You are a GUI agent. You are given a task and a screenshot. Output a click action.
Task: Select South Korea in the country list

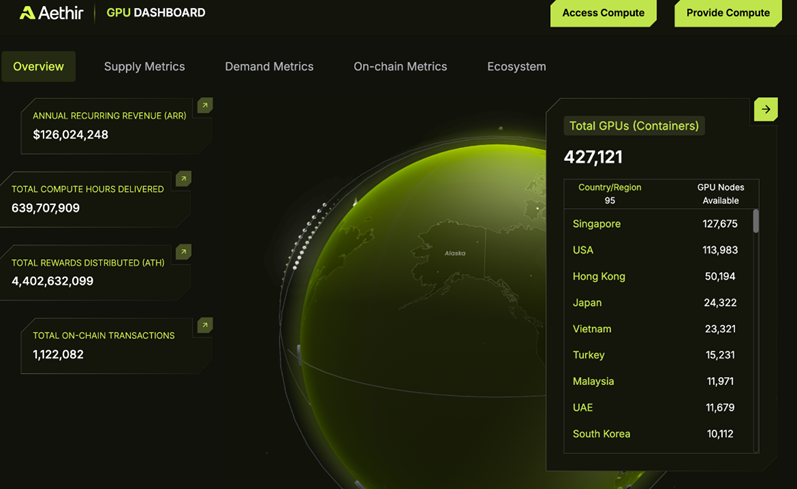(x=601, y=434)
